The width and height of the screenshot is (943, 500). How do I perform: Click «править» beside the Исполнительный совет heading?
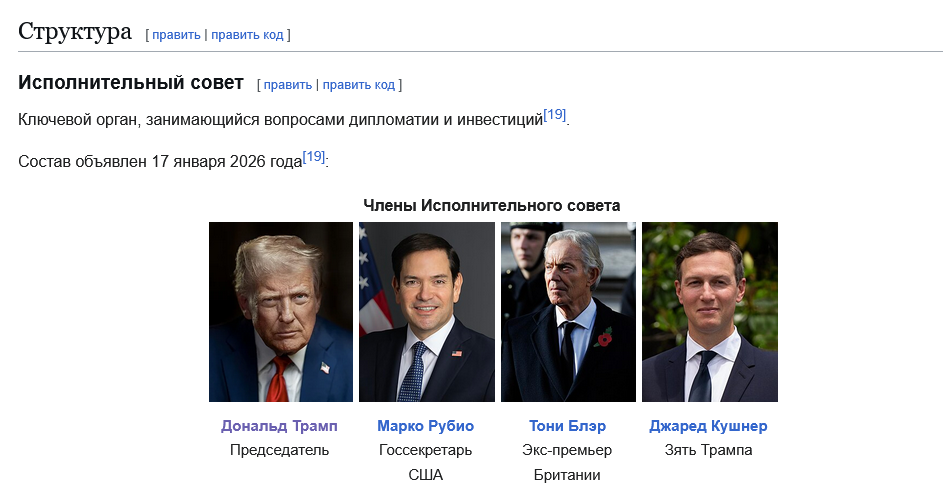click(288, 85)
